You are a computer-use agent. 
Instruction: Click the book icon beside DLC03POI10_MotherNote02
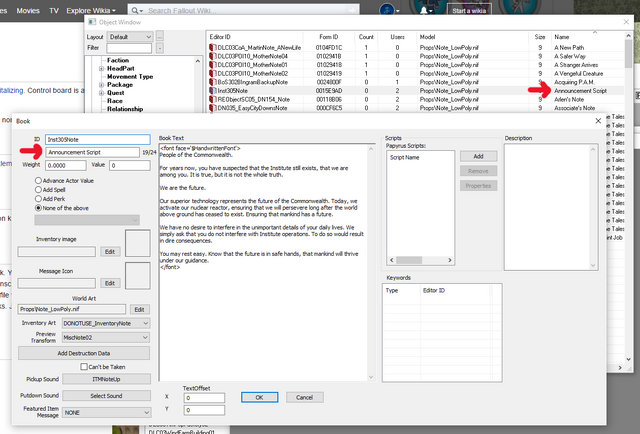pyautogui.click(x=212, y=73)
